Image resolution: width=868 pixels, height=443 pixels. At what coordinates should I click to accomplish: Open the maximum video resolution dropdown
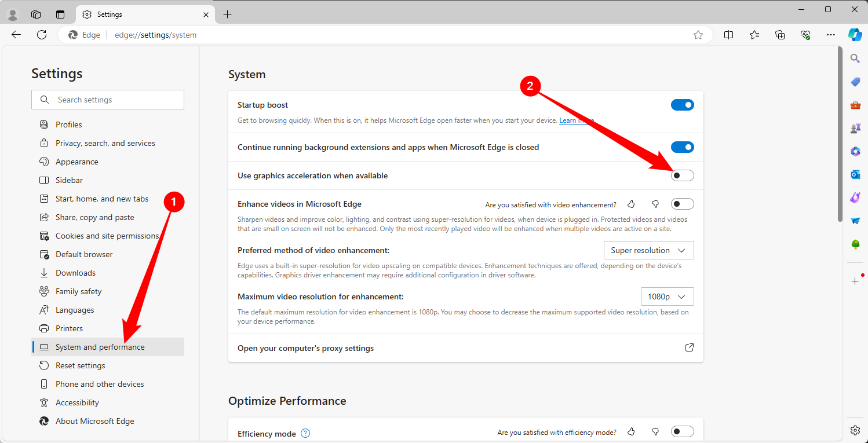click(667, 296)
